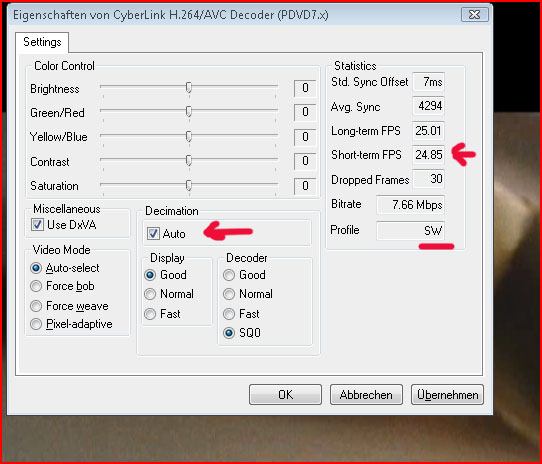Switch to the Settings tab
The width and height of the screenshot is (542, 464).
pyautogui.click(x=42, y=42)
